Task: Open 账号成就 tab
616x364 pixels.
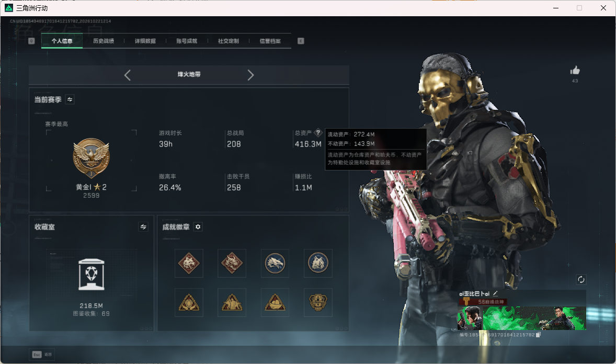Action: point(187,41)
